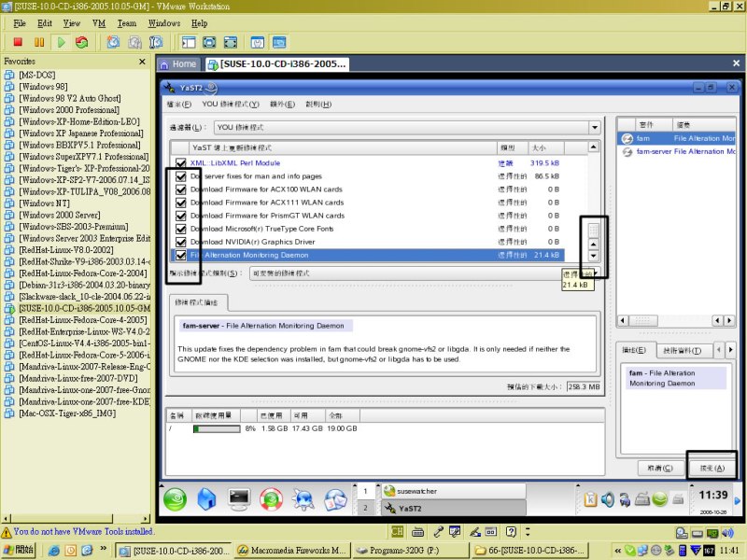This screenshot has width=747, height=560.
Task: Click the Klipper clipboard tray icon in the guest
Action: [590, 499]
